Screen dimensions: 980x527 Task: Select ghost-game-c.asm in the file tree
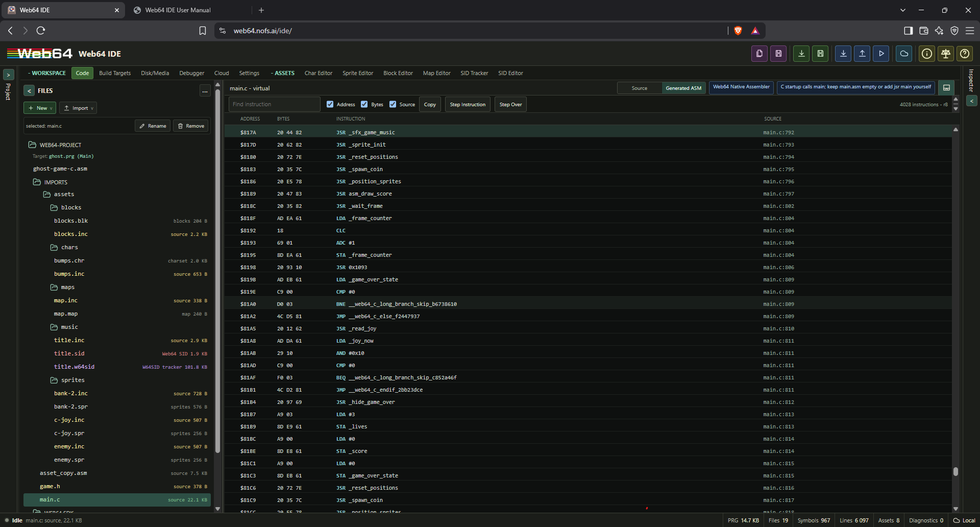(x=60, y=169)
